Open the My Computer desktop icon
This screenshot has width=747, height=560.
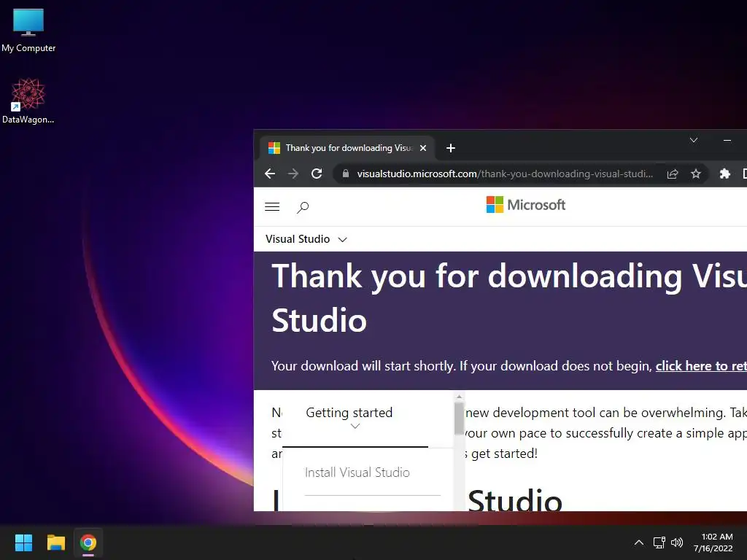point(28,31)
